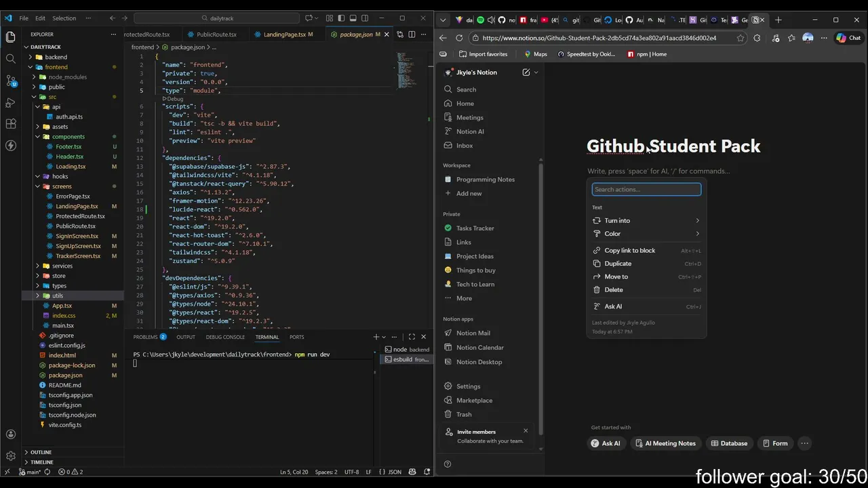Dismiss the Invite members card
868x488 pixels.
(526, 430)
